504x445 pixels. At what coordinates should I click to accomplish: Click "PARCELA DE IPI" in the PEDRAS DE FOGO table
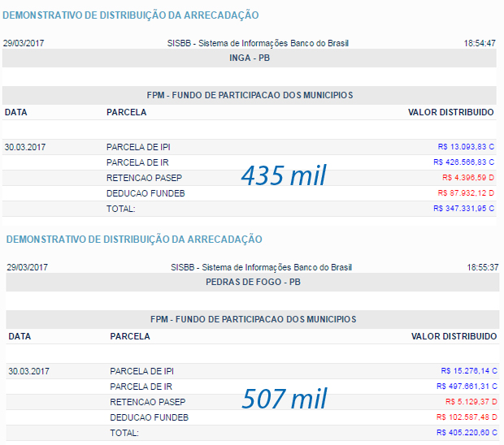pos(141,371)
